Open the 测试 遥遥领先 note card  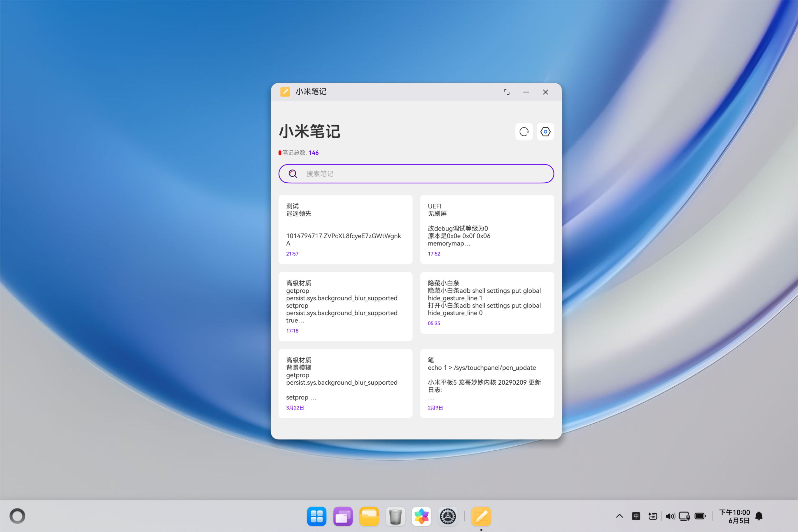345,229
